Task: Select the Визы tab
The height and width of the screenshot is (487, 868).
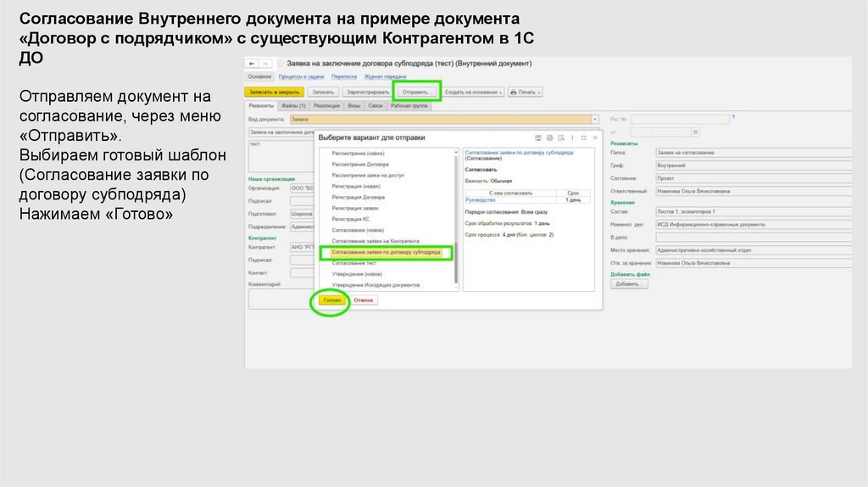Action: click(x=354, y=106)
